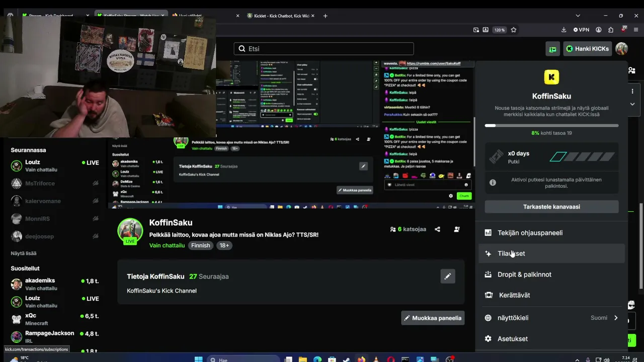Open Tekijän ohjauspaneeli from the profile menu

click(x=552, y=233)
